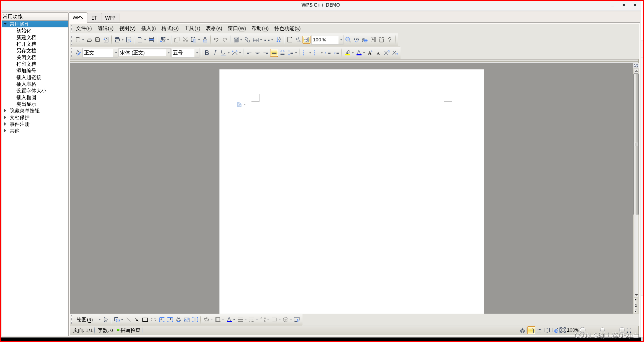Toggle Align Left paragraph alignment
Screen dimensions: 644x342
point(249,53)
